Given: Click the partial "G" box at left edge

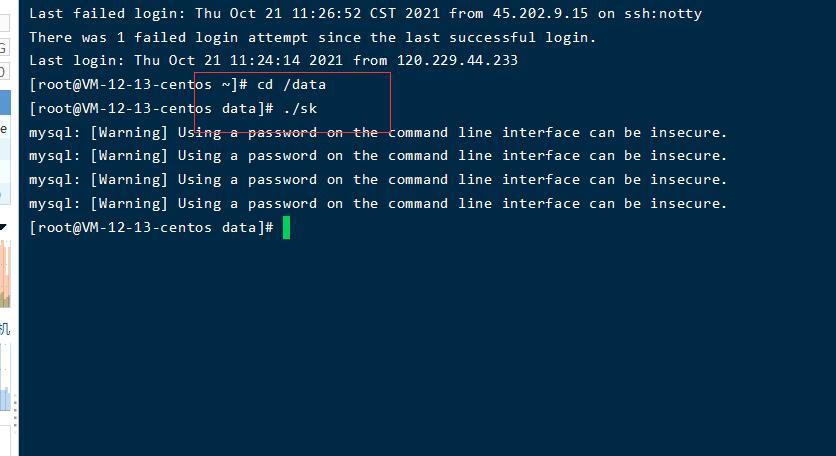Looking at the screenshot, I should tap(4, 48).
